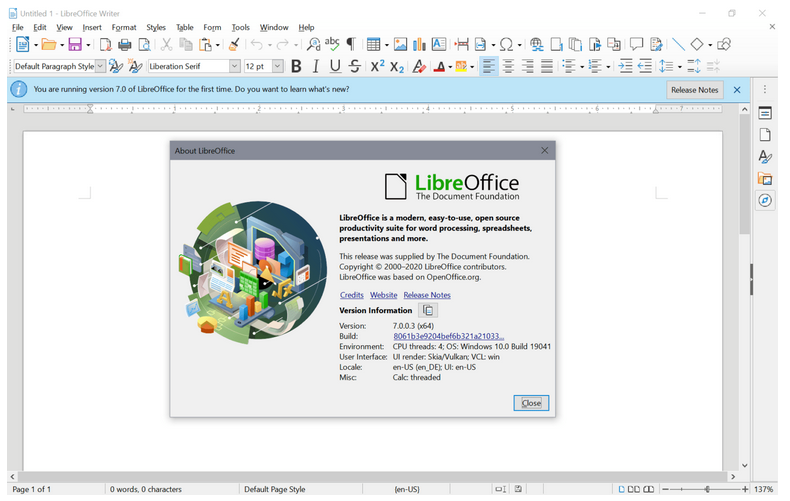The height and width of the screenshot is (501, 790).
Task: Enable justified alignment
Action: (547, 66)
